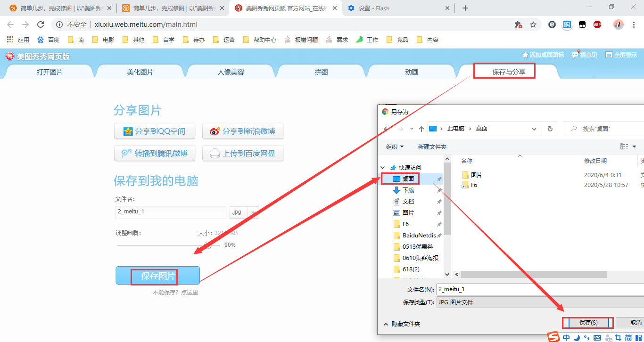Select the F6 shortcut in file list
644x342 pixels.
tap(470, 185)
